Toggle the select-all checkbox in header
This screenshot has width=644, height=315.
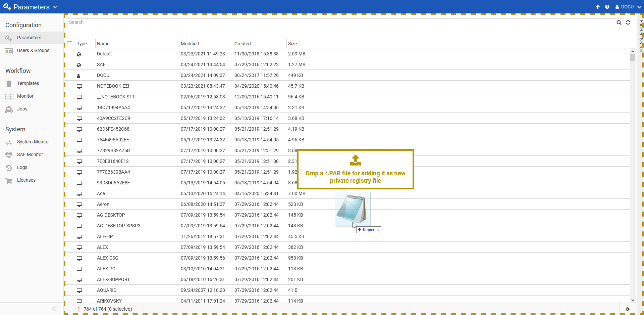70,44
